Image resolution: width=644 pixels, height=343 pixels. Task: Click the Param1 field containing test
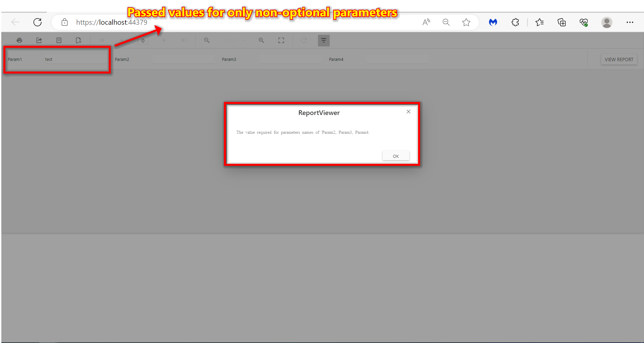pyautogui.click(x=76, y=60)
